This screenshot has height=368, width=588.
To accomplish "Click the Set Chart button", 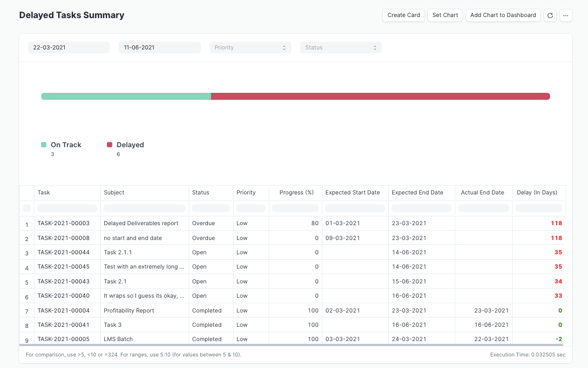I will [445, 15].
